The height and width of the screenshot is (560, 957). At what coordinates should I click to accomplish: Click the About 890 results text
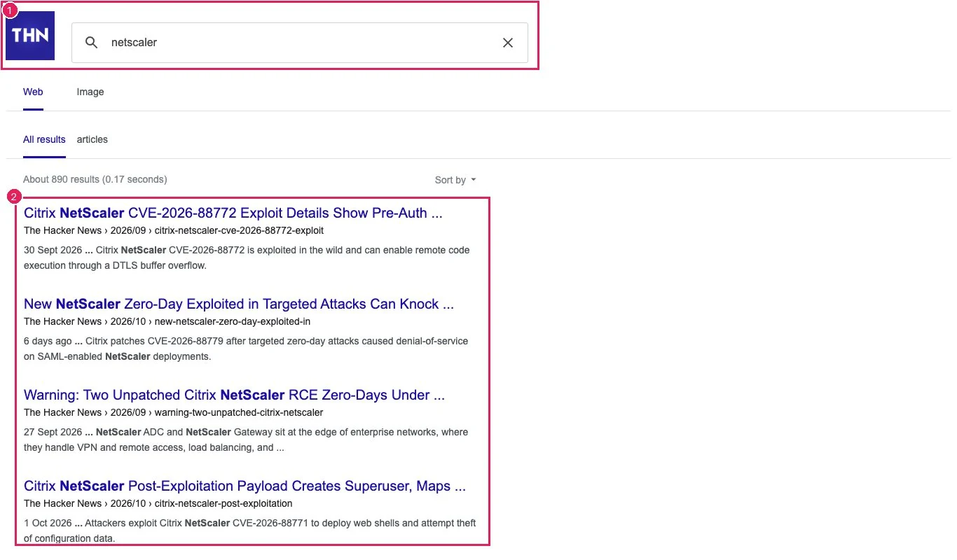click(95, 179)
